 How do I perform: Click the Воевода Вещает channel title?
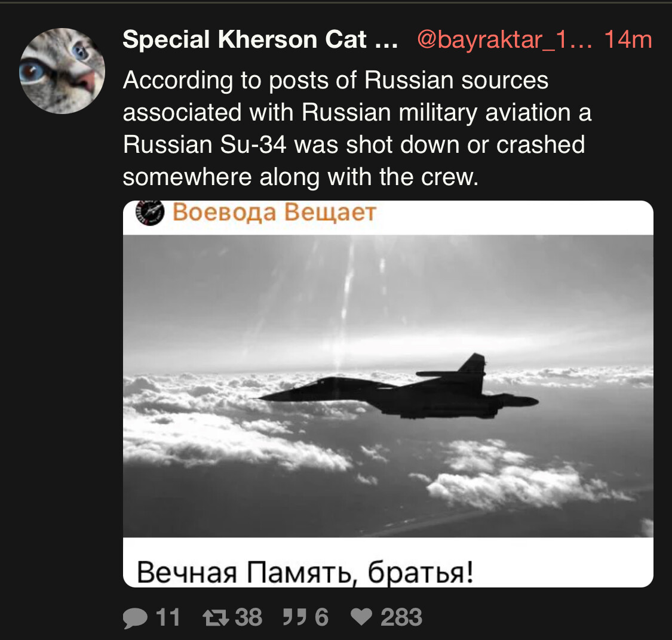click(274, 212)
